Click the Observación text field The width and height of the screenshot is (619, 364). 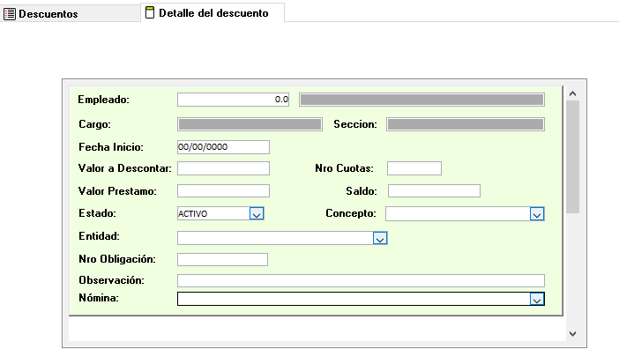tap(361, 280)
